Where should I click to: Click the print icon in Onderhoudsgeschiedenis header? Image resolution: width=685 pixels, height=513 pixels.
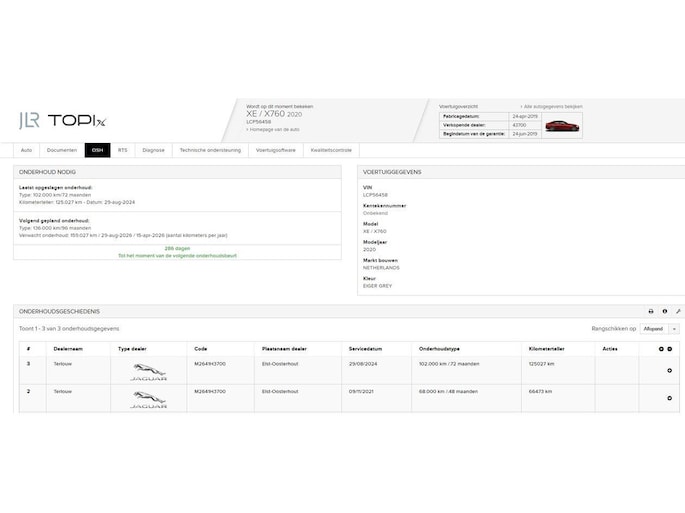pyautogui.click(x=650, y=311)
